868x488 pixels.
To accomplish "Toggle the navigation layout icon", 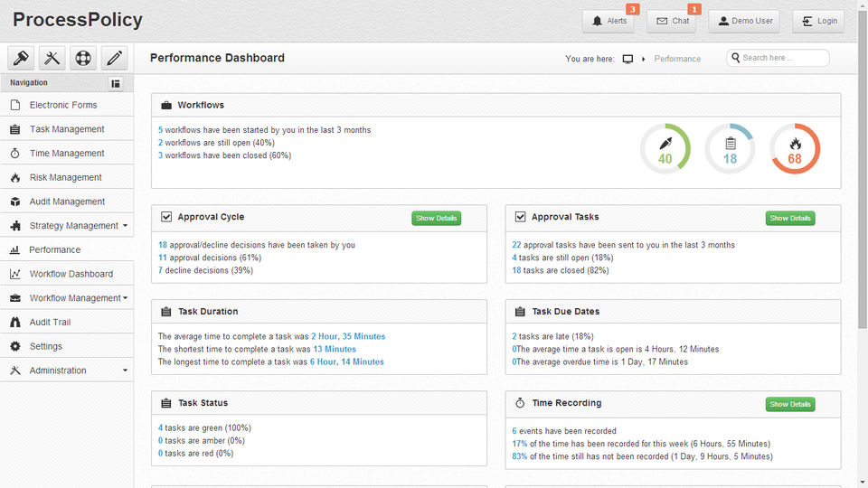I will (116, 83).
